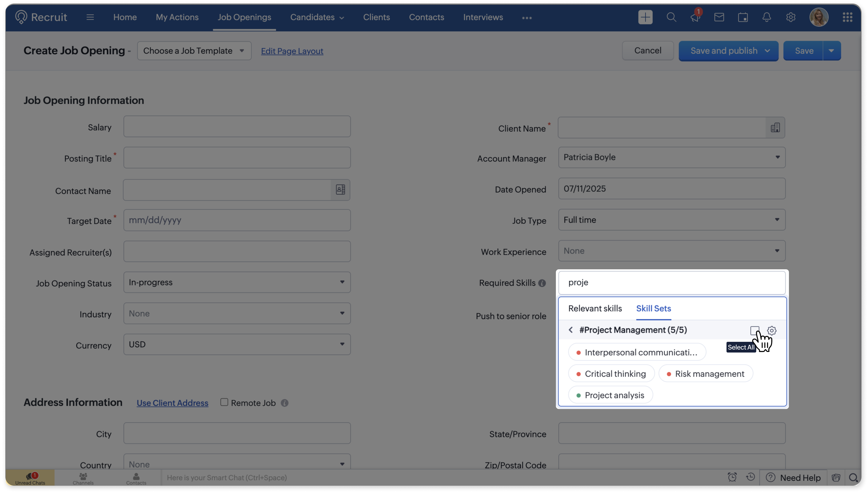Screen dimensions: 868x494
Task: Open the Choose a Job Template dropdown
Action: (194, 51)
